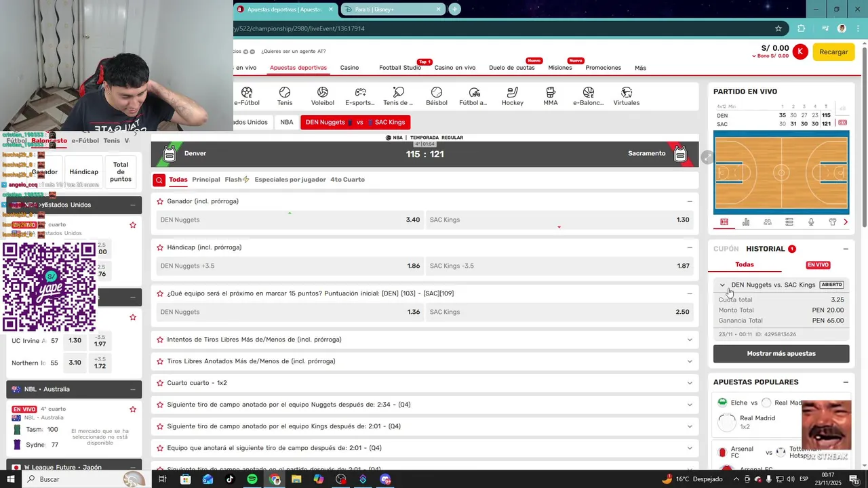Open TikTok from the taskbar
Viewport: 868px width, 488px height.
tap(230, 479)
